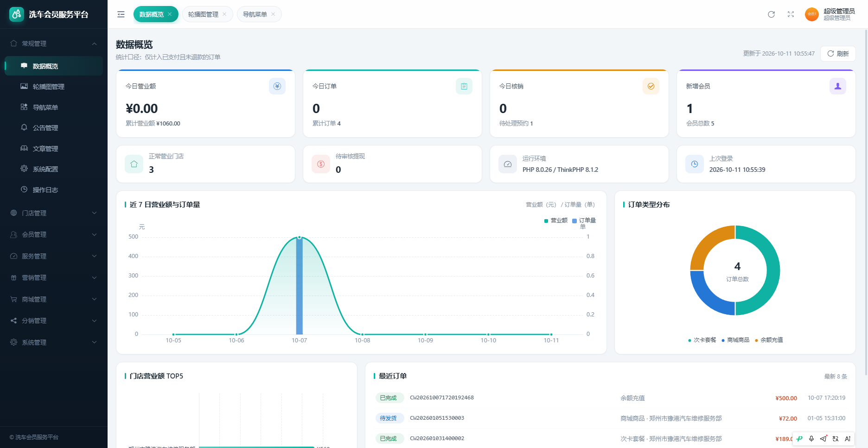
Task: Open 公告管理 in the sidebar
Action: (x=54, y=128)
